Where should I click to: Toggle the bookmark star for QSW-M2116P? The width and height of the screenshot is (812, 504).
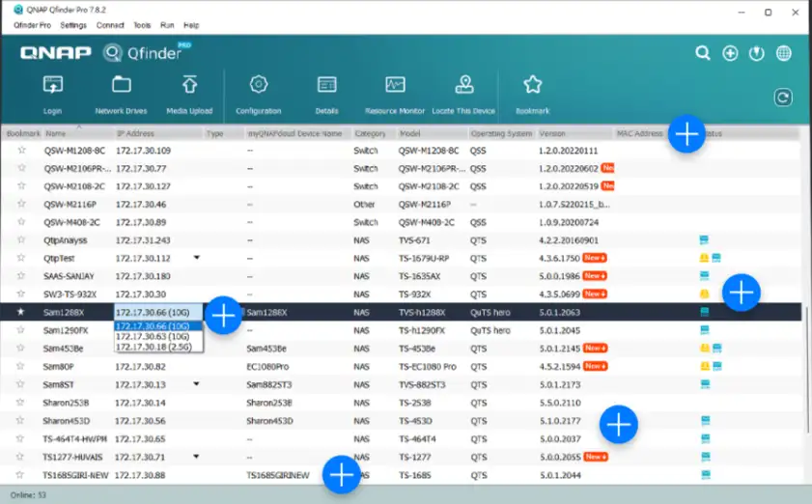pyautogui.click(x=21, y=204)
